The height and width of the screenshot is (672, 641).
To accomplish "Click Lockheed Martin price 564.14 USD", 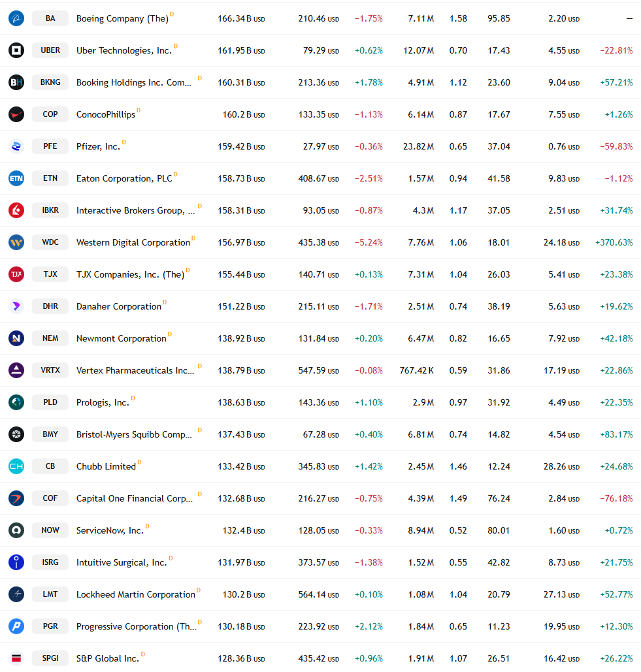I will 319,595.
